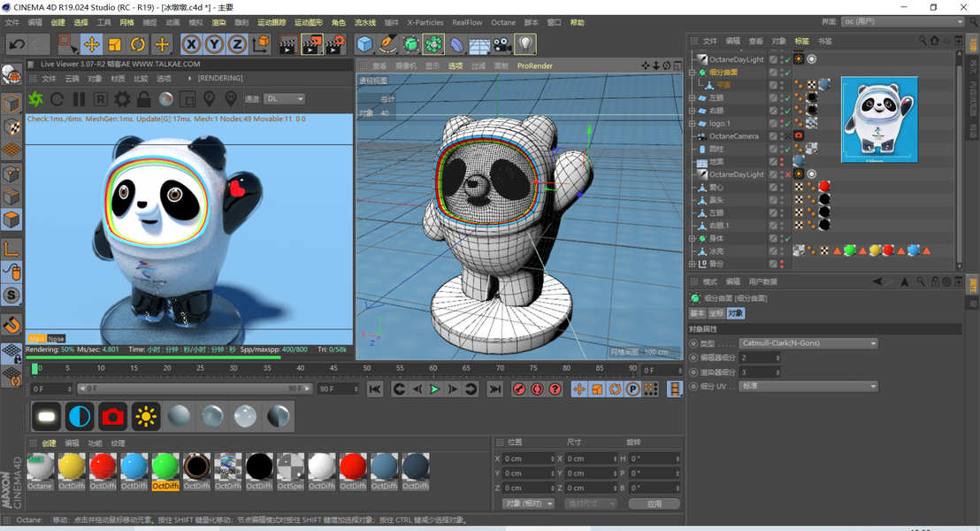Screen dimensions: 980x531
Task: Go to the end of animation
Action: click(495, 389)
